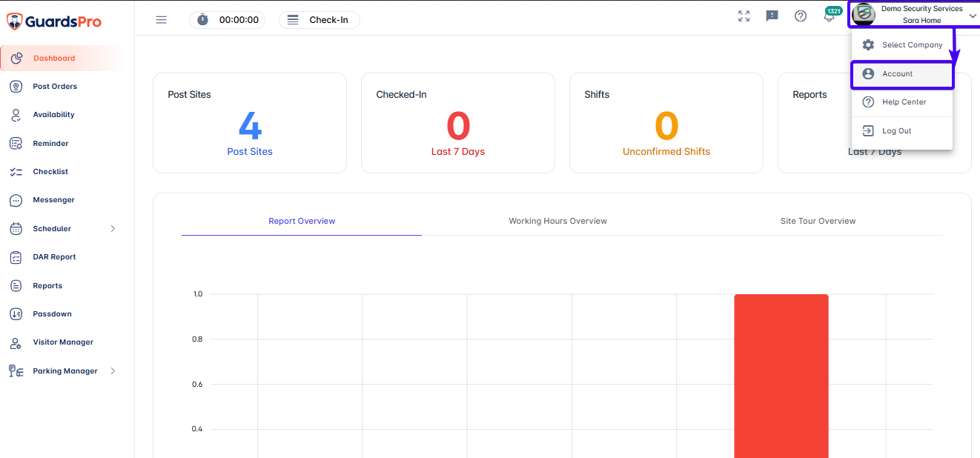Open notifications bell with 1321 badge

830,15
